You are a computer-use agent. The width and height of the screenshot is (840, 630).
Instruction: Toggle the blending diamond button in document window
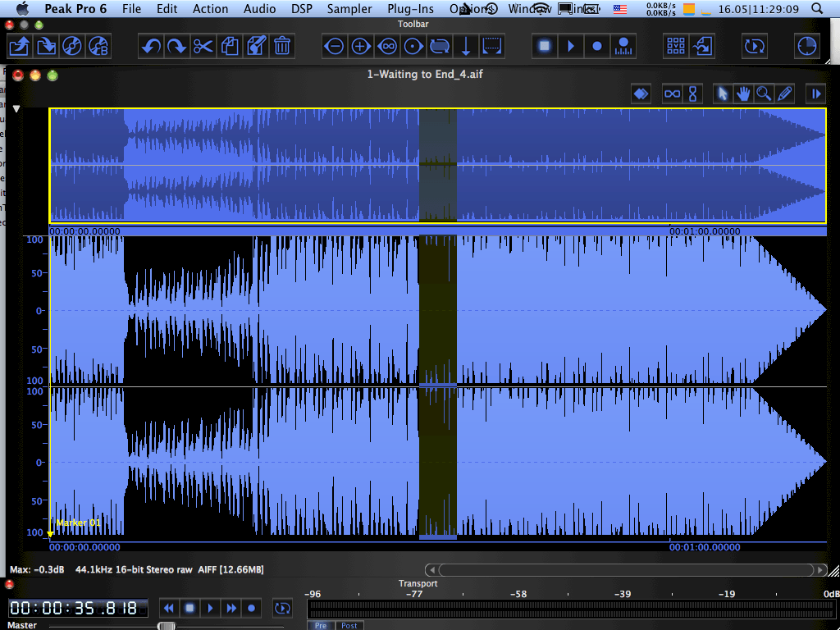[641, 94]
